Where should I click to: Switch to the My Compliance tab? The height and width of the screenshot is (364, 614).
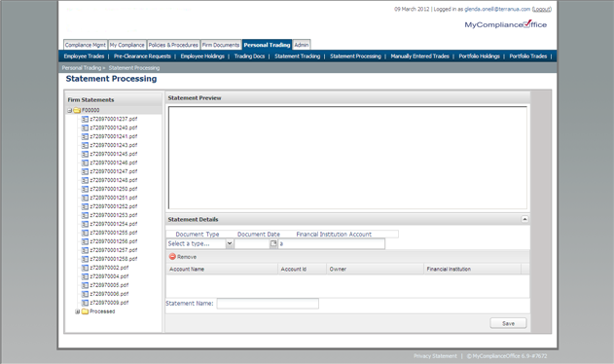tap(126, 45)
